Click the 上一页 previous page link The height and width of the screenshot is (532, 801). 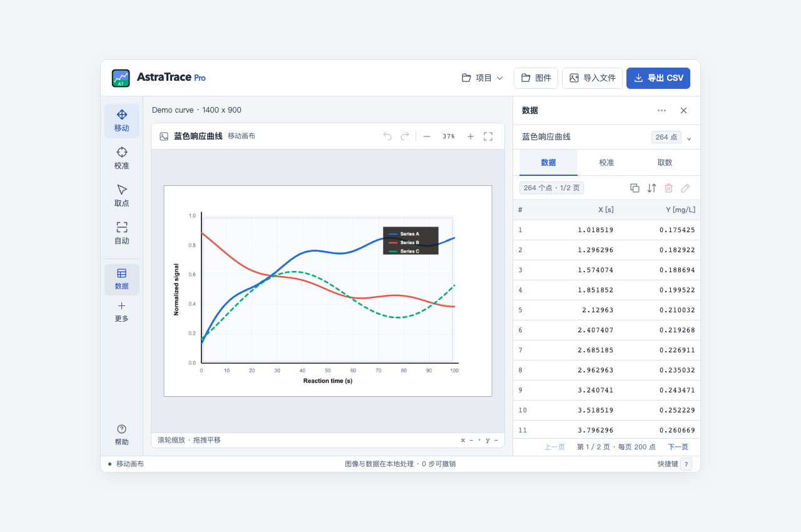pos(554,447)
